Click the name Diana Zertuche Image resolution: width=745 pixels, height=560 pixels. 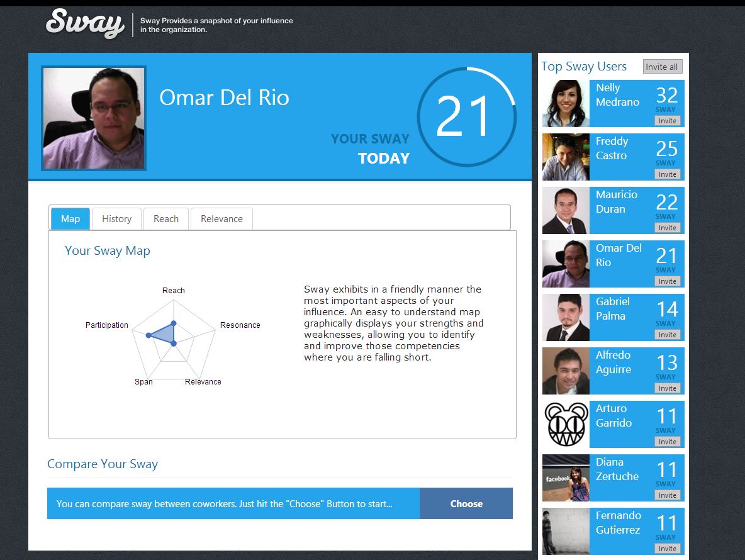[617, 469]
